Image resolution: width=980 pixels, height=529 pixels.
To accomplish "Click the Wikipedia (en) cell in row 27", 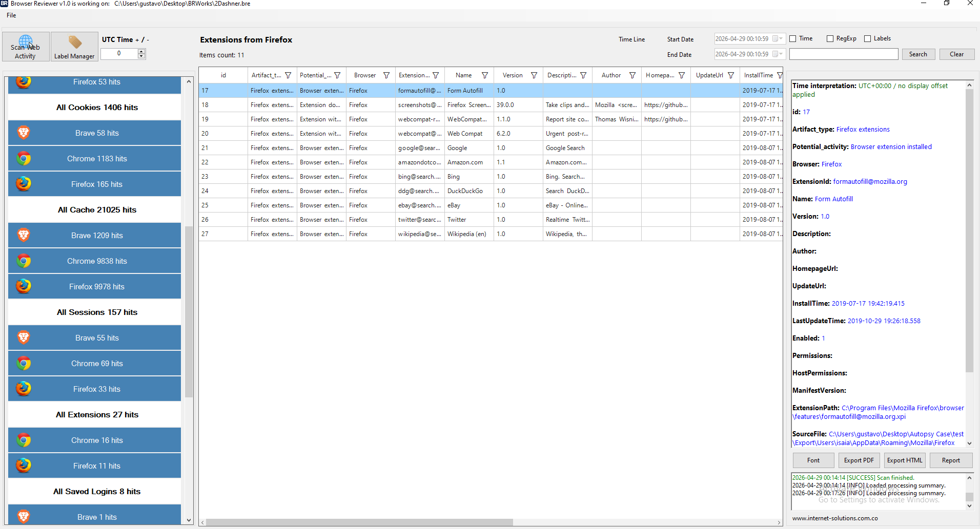I will (469, 234).
